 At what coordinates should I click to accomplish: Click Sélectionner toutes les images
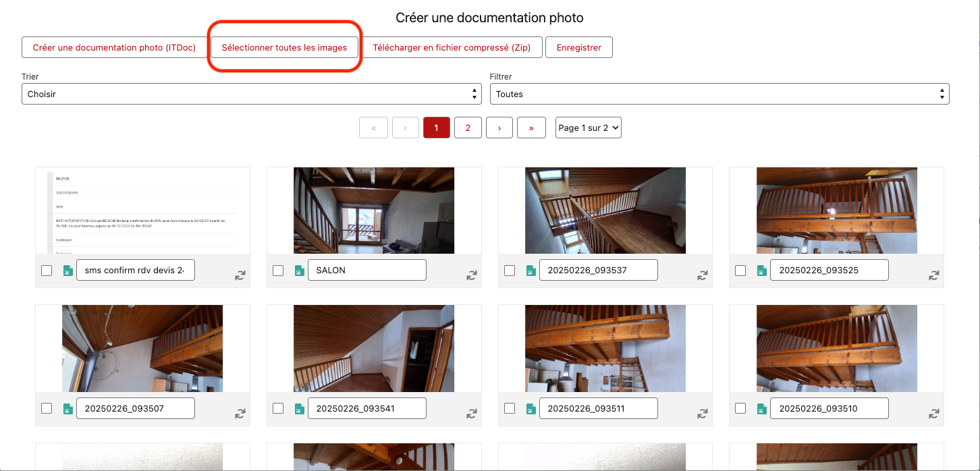click(284, 48)
